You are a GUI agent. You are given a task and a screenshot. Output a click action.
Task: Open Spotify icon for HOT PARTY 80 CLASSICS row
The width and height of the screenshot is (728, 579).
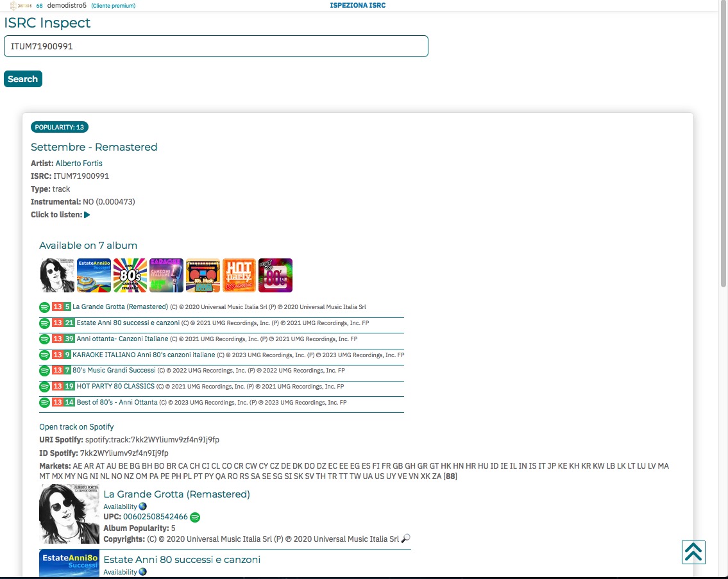[44, 387]
